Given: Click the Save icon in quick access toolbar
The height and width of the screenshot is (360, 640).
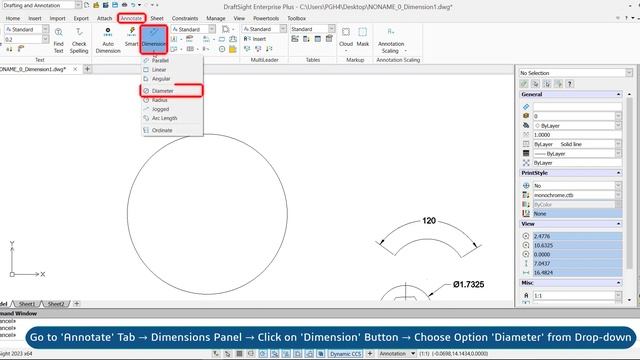Looking at the screenshot, I should tap(115, 5).
